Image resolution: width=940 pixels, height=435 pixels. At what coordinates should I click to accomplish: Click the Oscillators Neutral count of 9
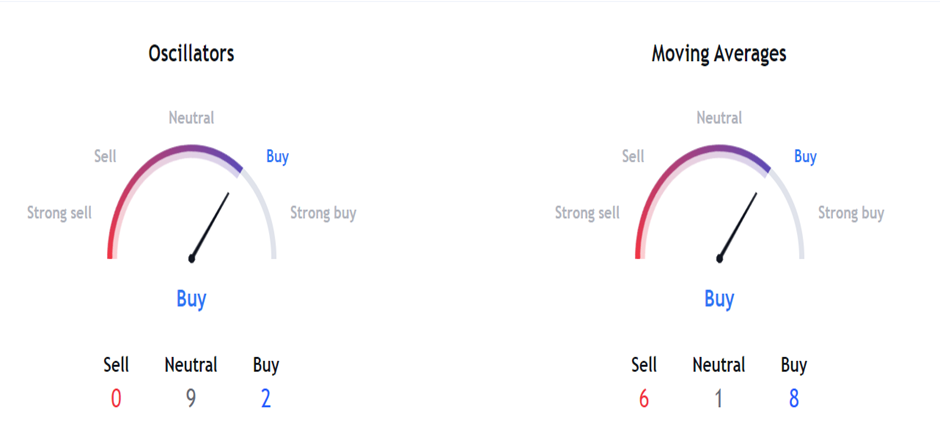click(x=191, y=398)
